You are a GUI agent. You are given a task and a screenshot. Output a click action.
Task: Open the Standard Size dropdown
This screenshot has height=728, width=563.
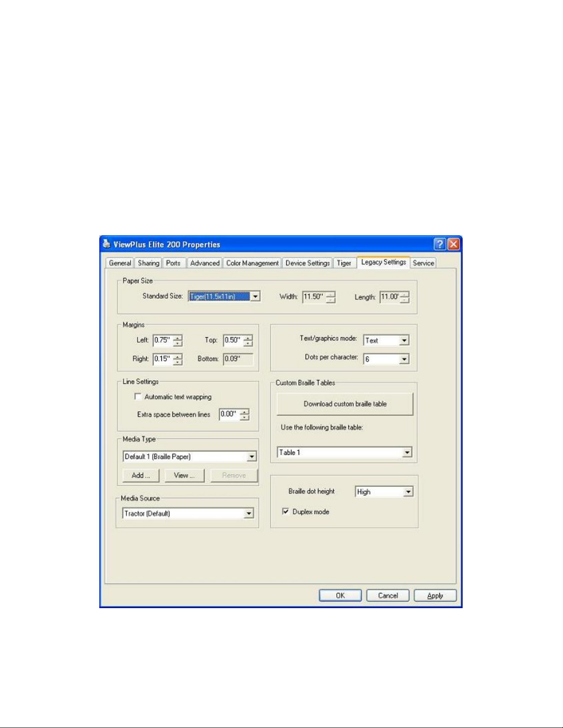(256, 297)
